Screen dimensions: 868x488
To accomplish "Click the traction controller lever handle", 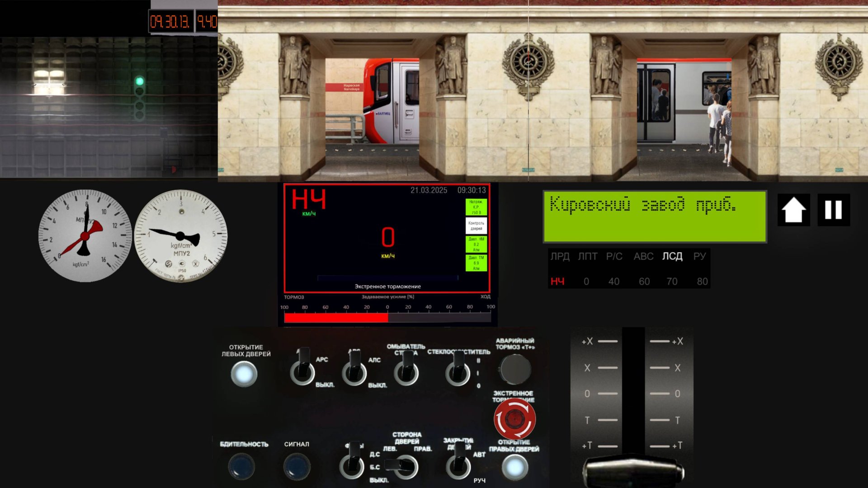I will pos(633,470).
